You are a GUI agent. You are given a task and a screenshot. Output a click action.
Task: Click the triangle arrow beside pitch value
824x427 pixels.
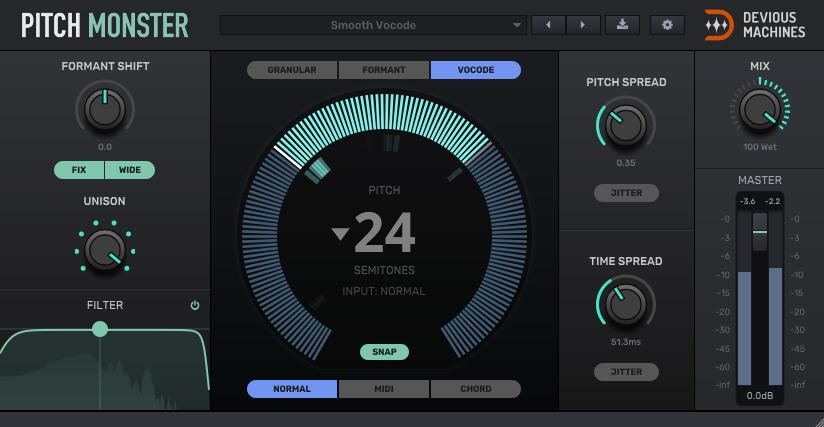tap(341, 234)
